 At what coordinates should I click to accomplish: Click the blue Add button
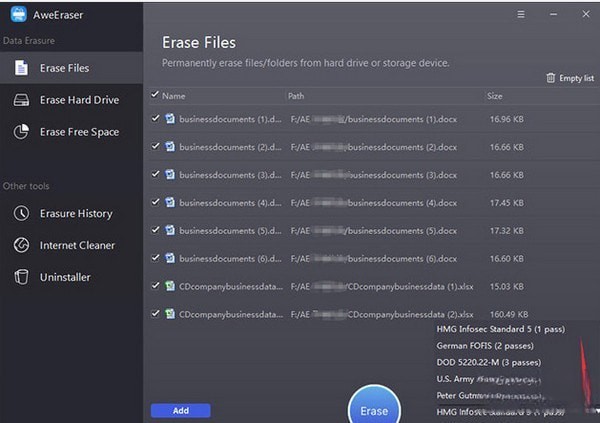[181, 410]
